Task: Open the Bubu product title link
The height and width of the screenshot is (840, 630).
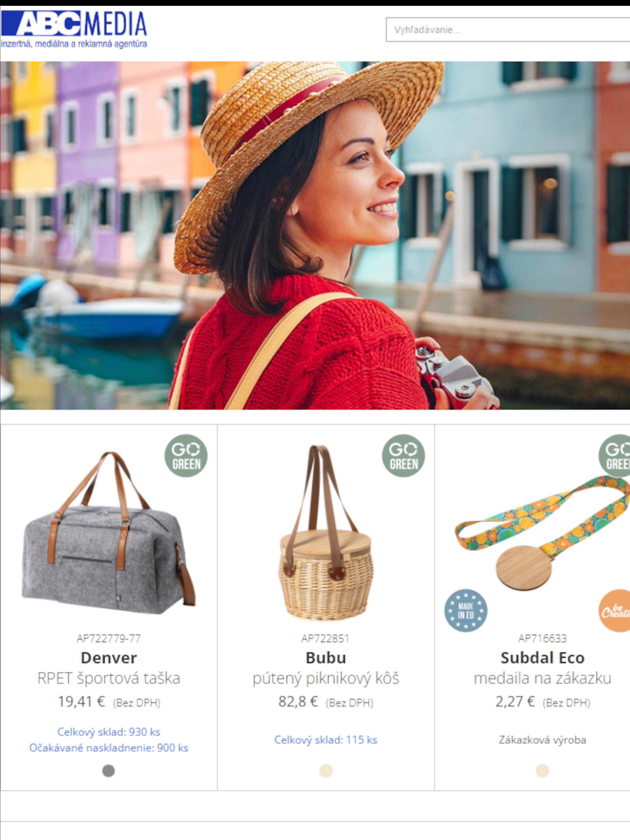Action: (x=326, y=658)
